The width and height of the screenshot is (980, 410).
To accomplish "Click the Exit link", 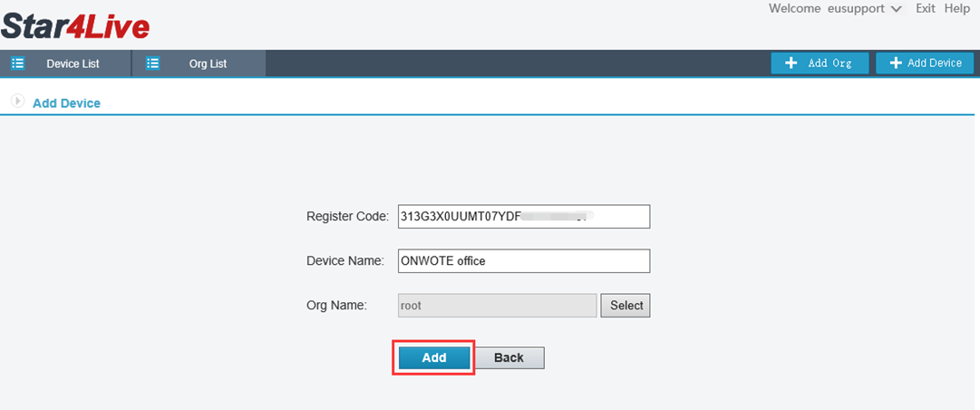I will (925, 8).
